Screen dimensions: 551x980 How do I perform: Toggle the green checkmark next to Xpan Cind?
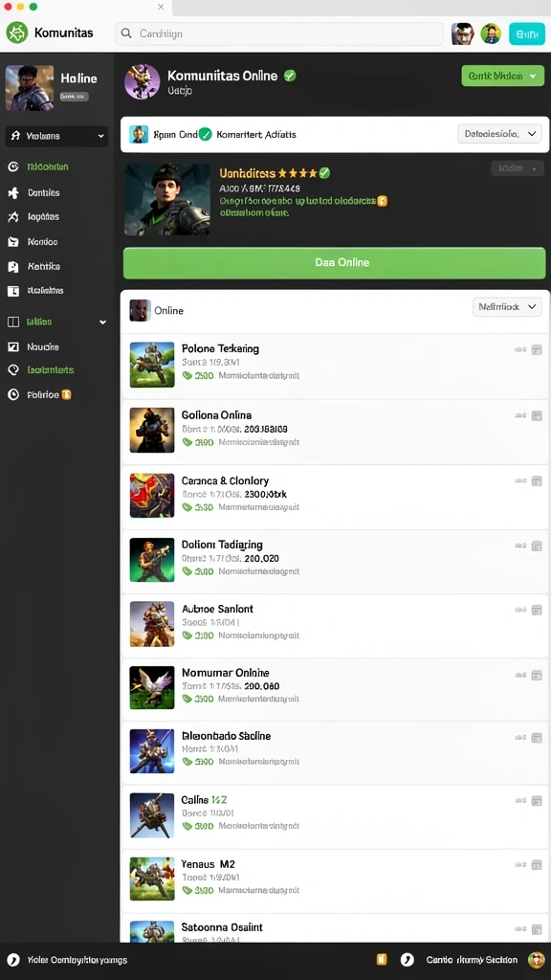coord(205,134)
